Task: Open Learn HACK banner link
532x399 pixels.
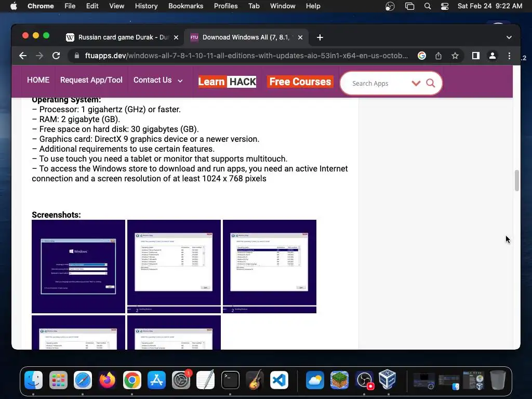Action: click(228, 82)
